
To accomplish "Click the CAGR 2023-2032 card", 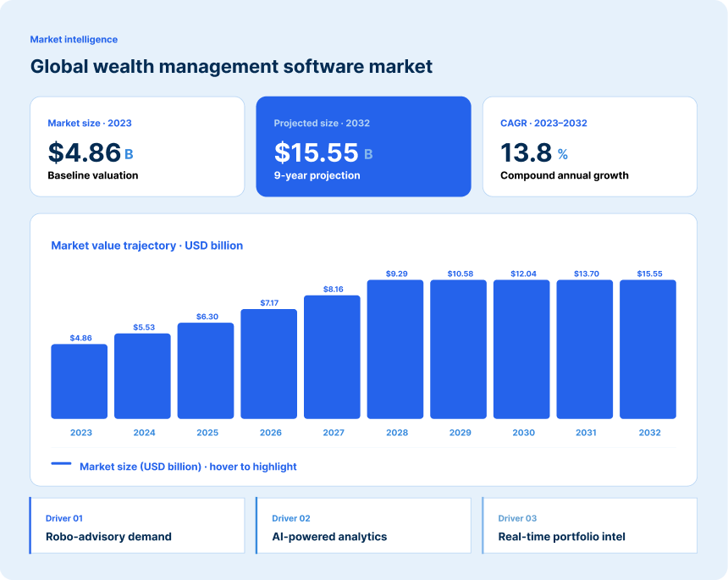I will point(589,146).
